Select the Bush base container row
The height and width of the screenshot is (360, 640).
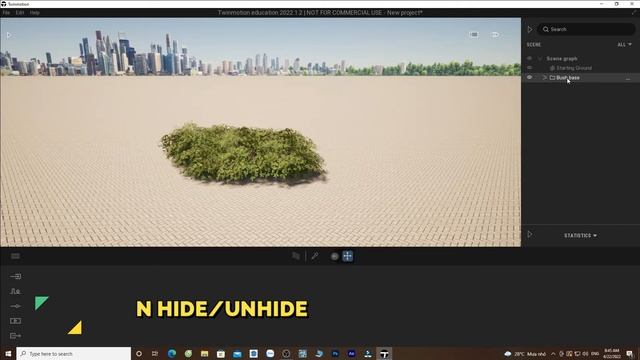tap(580, 78)
